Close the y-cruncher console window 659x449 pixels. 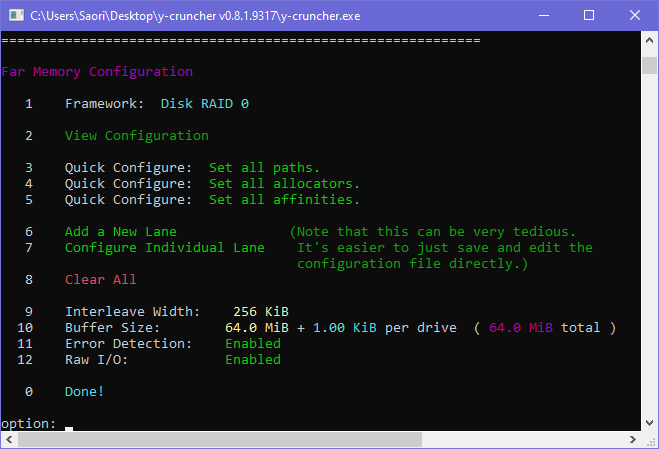click(x=634, y=15)
